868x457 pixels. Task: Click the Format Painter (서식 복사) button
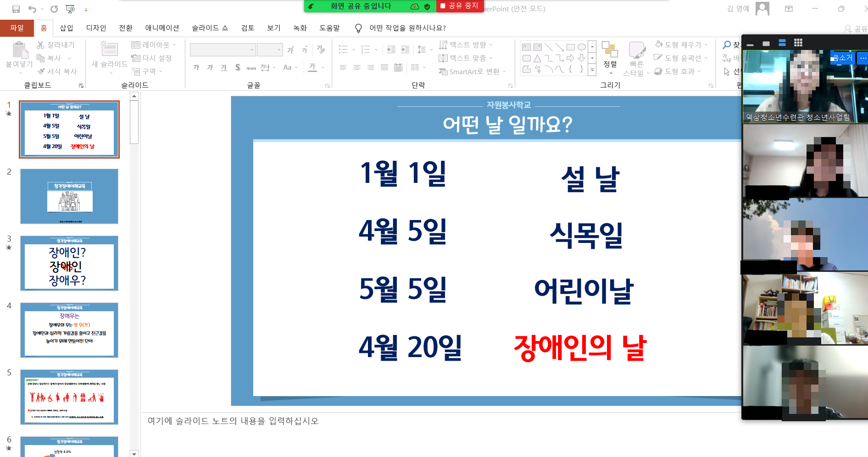[x=57, y=72]
